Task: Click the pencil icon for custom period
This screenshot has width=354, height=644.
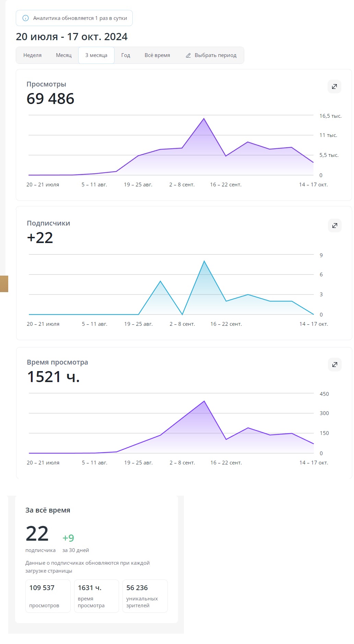Action: (188, 55)
